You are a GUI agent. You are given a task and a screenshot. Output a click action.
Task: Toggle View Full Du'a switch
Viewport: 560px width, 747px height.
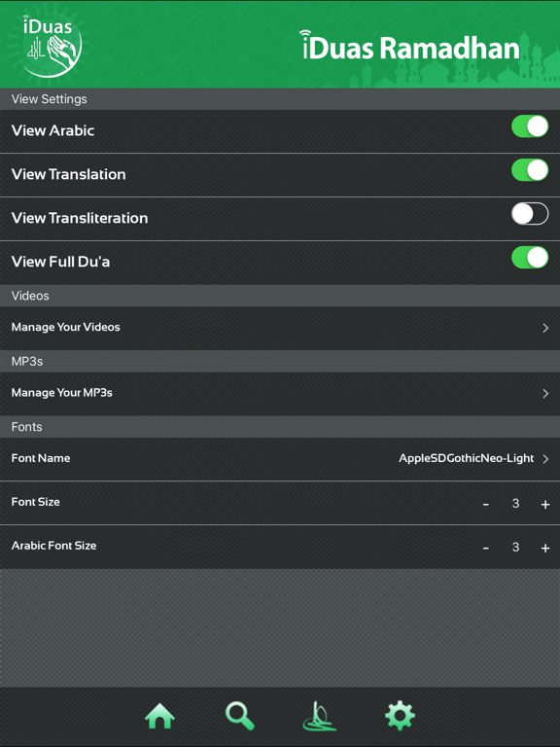[x=530, y=258]
